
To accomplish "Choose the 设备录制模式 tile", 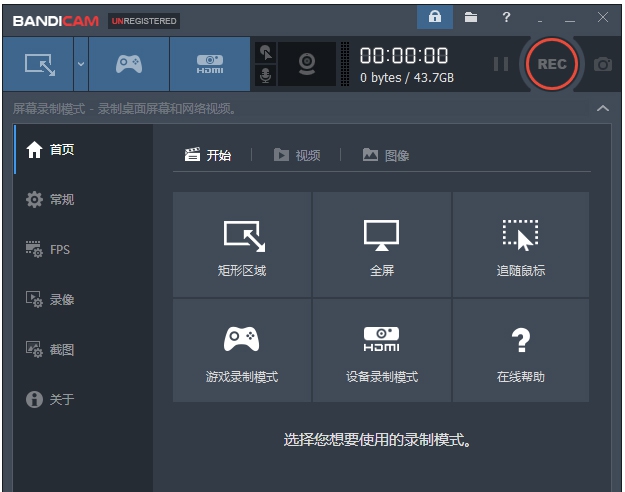I will 382,350.
